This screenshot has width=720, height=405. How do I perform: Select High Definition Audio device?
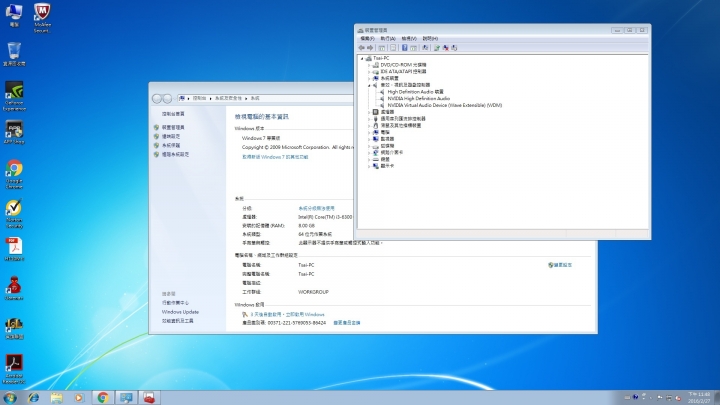(x=416, y=92)
